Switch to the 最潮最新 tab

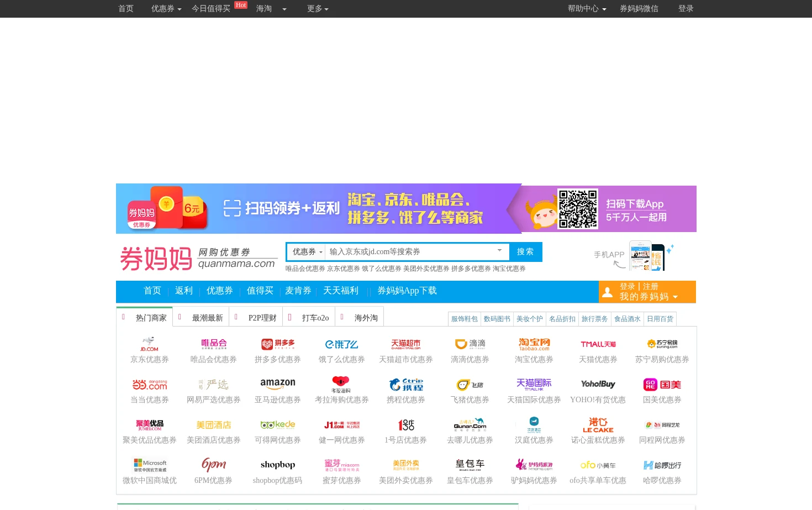pyautogui.click(x=201, y=318)
